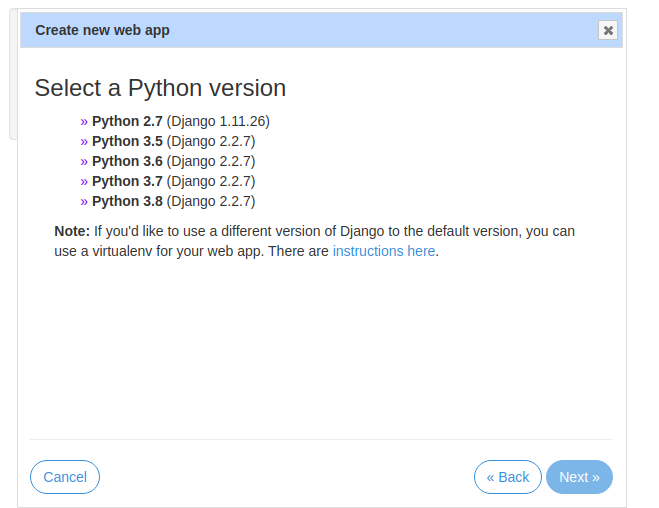Choose the Python 3.8 option
Viewport: 659px width, 508px height.
pyautogui.click(x=127, y=201)
